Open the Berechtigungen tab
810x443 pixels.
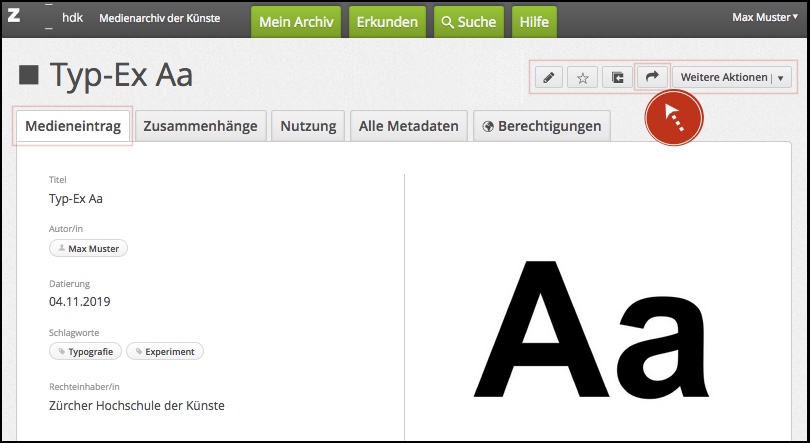[x=541, y=126]
